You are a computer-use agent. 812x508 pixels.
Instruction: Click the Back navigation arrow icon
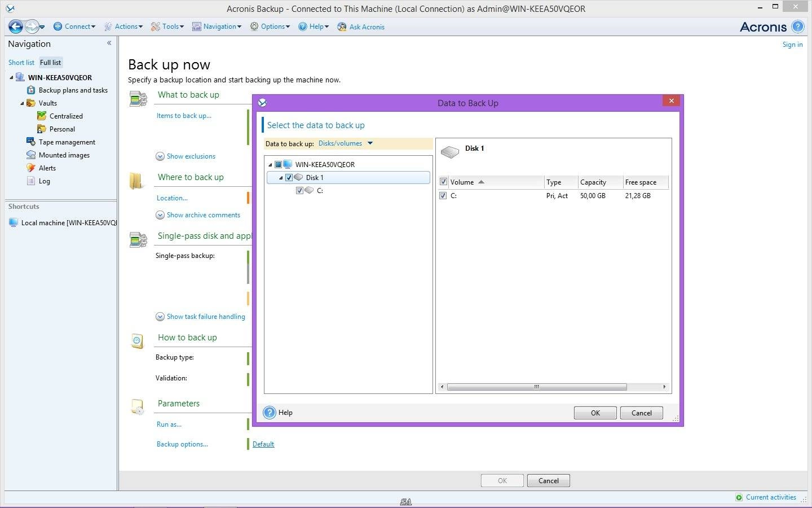[x=15, y=27]
